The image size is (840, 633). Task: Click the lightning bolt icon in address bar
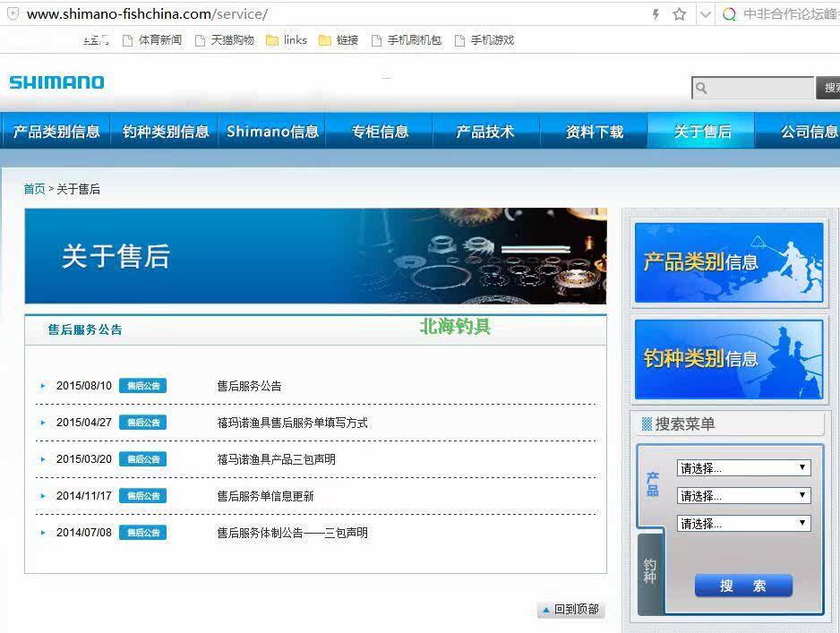(656, 14)
